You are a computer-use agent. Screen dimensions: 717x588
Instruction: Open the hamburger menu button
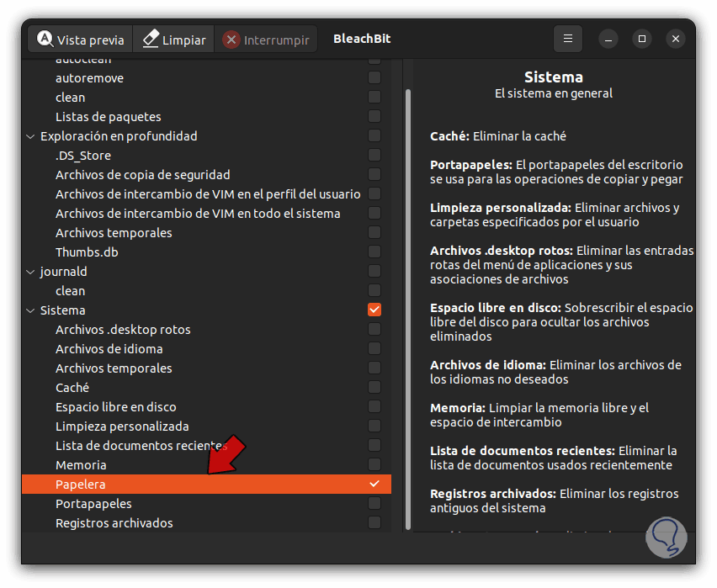567,39
